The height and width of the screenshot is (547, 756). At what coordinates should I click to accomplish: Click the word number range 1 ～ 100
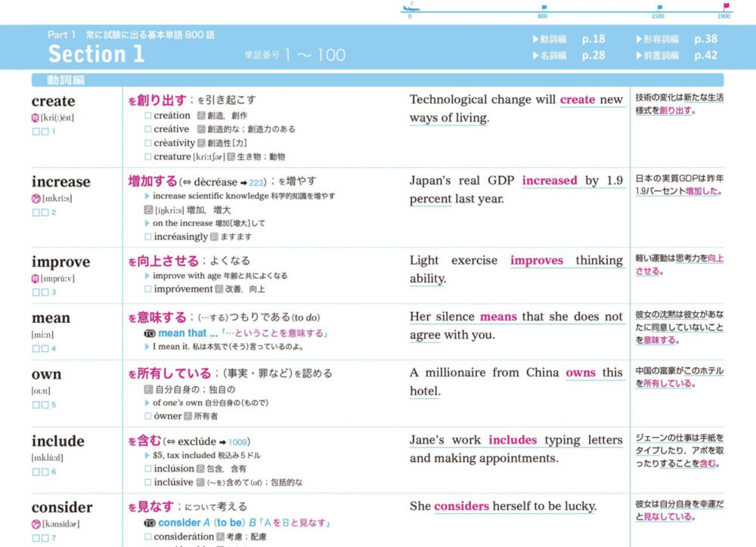pyautogui.click(x=314, y=55)
